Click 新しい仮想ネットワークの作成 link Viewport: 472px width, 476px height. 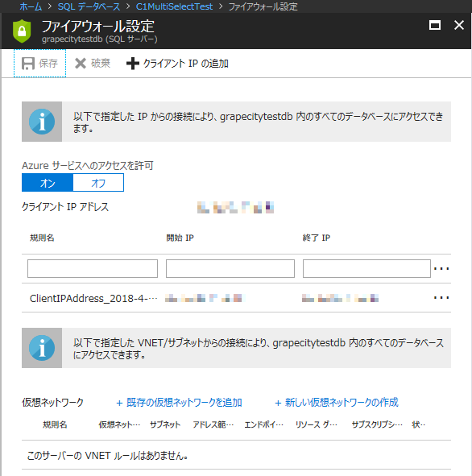coord(337,403)
